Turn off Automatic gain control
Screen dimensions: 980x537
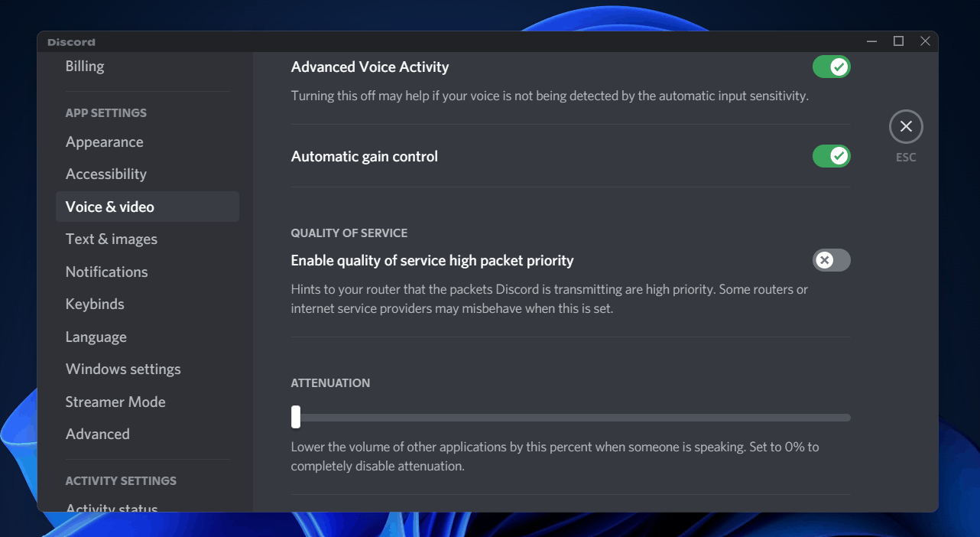[x=831, y=157]
